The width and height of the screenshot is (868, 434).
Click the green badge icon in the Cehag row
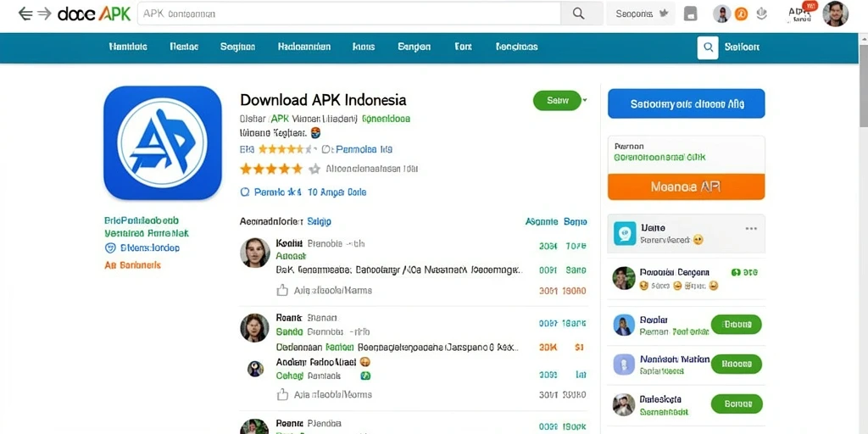coord(365,376)
